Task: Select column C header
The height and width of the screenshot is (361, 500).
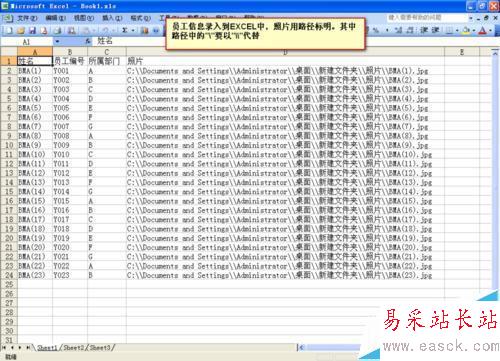Action: (107, 52)
